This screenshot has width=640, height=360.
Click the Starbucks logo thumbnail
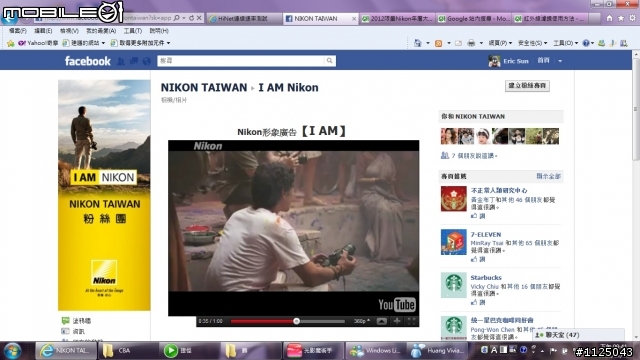point(453,285)
